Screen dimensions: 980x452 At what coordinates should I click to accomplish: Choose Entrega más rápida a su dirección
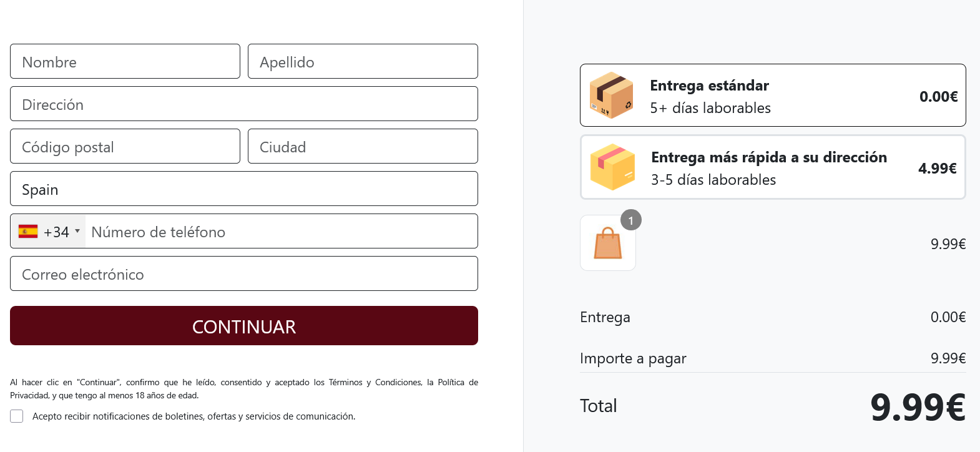tap(773, 167)
